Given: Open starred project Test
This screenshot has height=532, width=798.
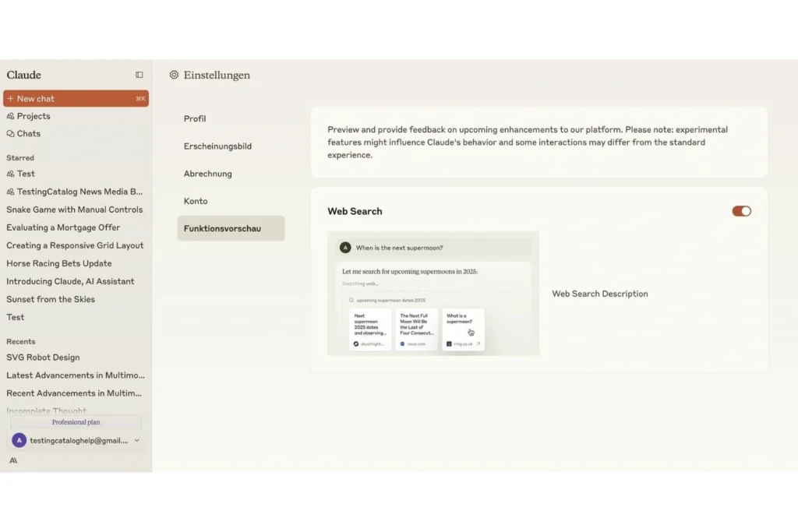Looking at the screenshot, I should 26,174.
